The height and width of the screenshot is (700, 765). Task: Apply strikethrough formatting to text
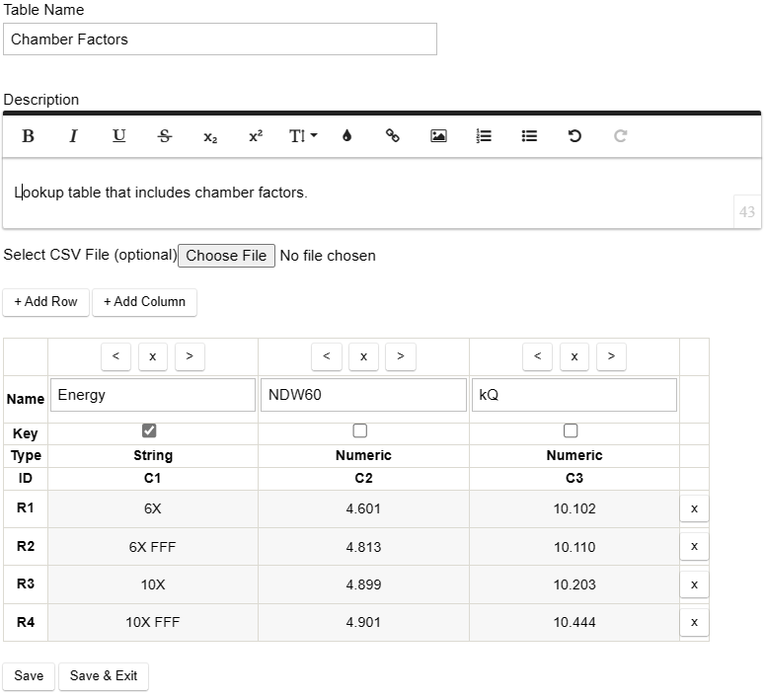pyautogui.click(x=164, y=136)
